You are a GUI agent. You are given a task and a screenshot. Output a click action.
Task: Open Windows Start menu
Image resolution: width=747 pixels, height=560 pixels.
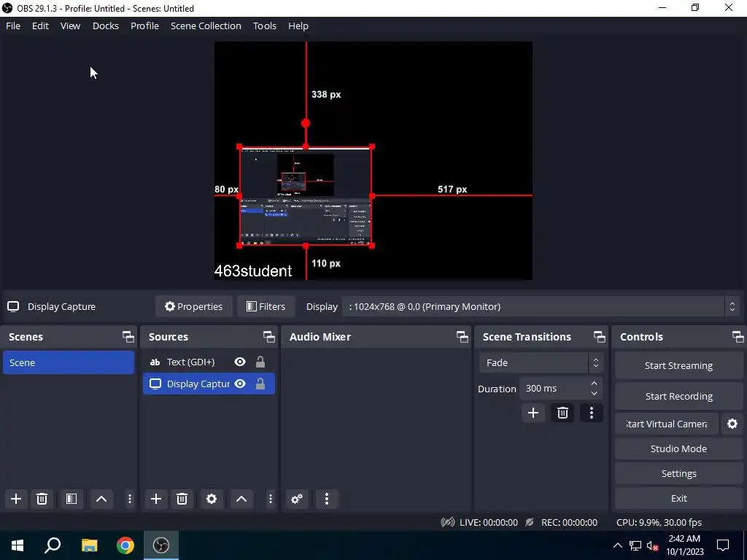point(18,545)
